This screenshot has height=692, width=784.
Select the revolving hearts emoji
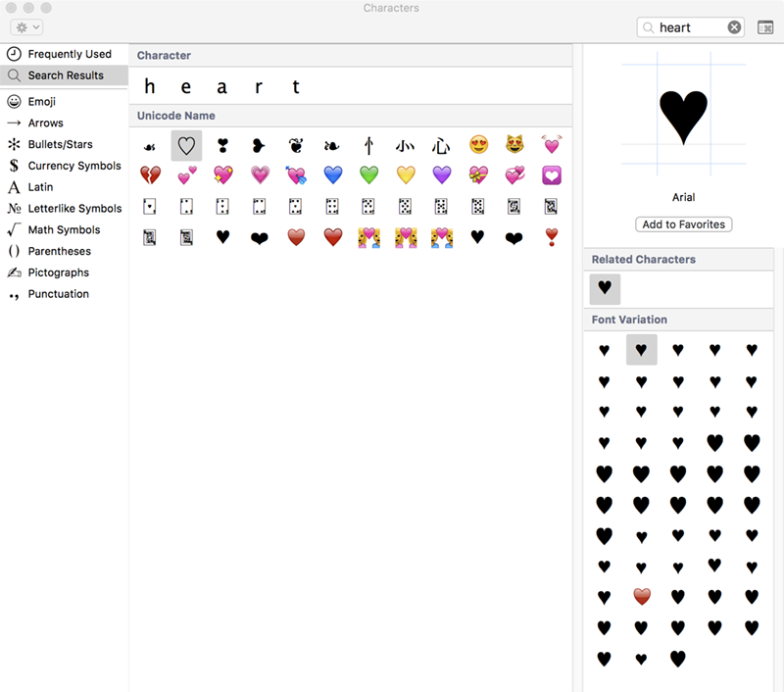[x=514, y=175]
